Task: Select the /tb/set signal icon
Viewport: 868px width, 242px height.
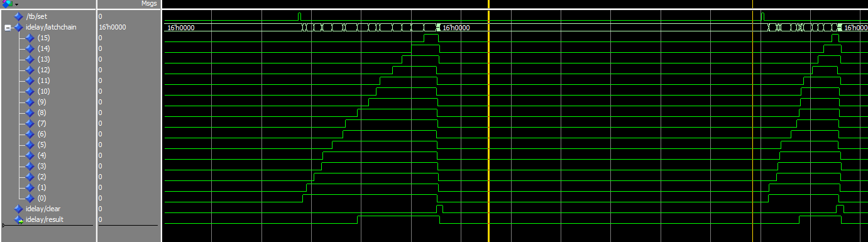Action: pyautogui.click(x=18, y=16)
